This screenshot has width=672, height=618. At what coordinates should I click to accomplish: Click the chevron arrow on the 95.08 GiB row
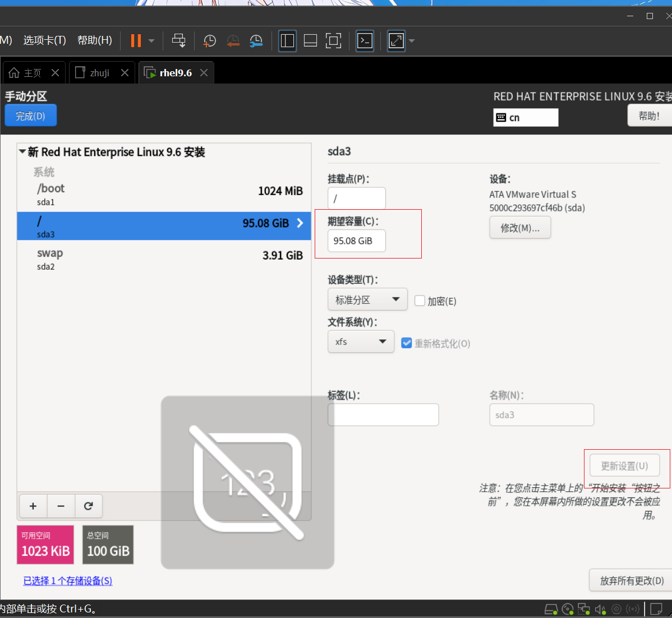(300, 223)
